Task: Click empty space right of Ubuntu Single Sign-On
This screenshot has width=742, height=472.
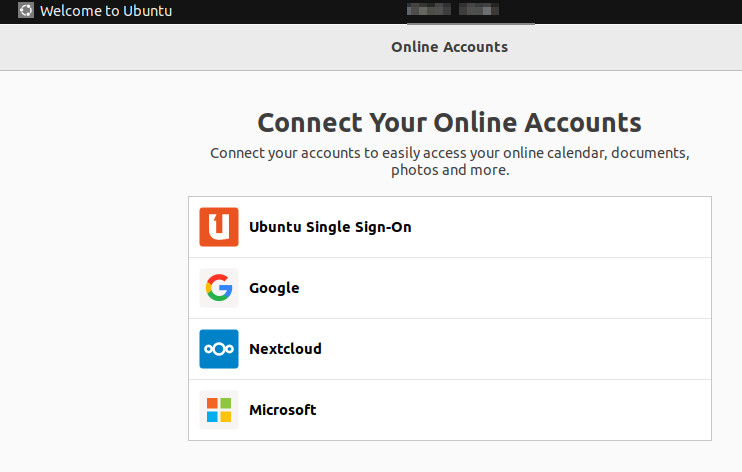Action: tap(580, 227)
